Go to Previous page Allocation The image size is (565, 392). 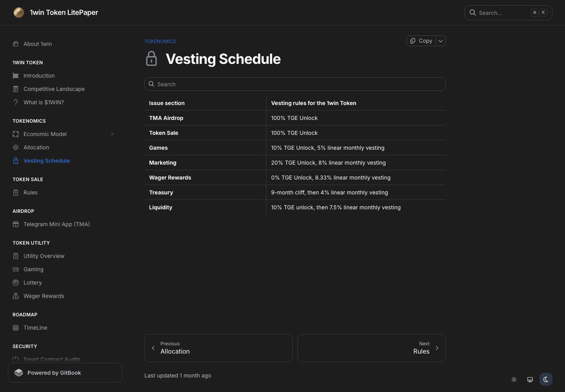pyautogui.click(x=218, y=348)
